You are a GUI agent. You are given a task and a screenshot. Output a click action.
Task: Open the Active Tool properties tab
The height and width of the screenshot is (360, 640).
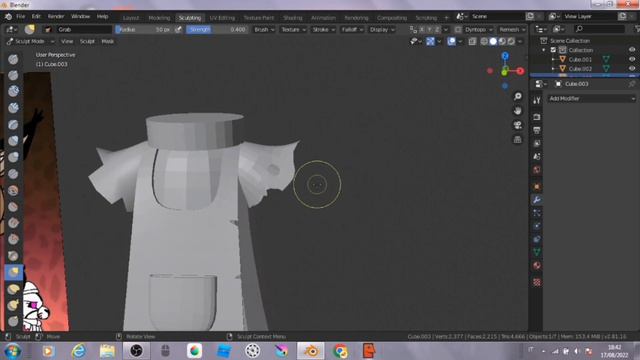(x=537, y=100)
